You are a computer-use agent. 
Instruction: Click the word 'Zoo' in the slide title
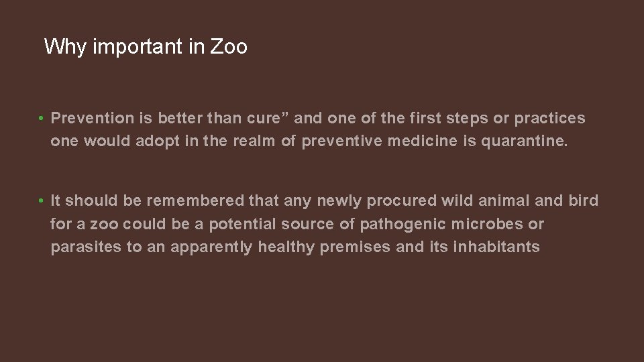[229, 47]
